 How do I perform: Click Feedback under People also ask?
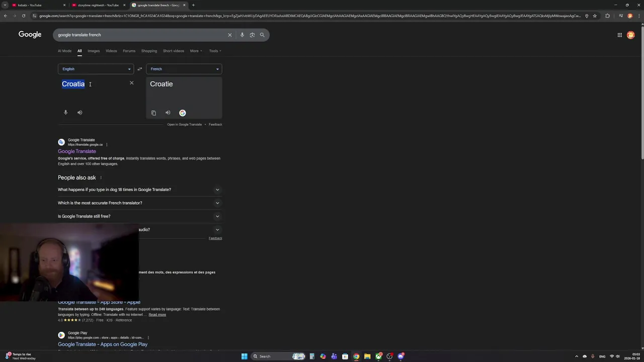215,238
